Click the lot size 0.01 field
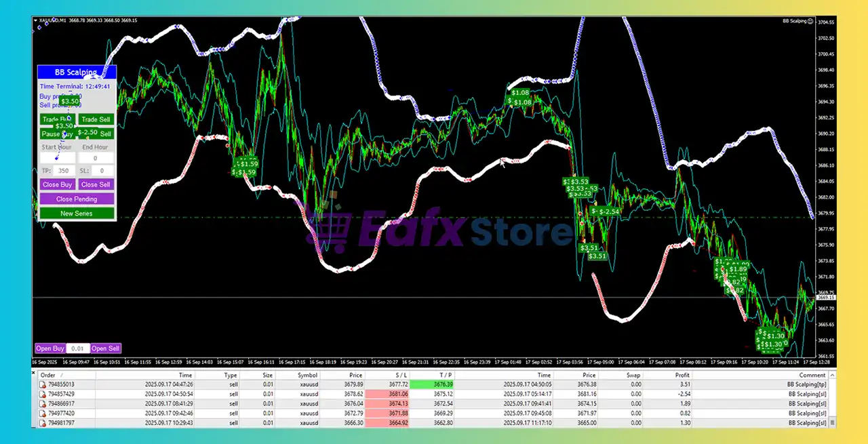 tap(77, 348)
